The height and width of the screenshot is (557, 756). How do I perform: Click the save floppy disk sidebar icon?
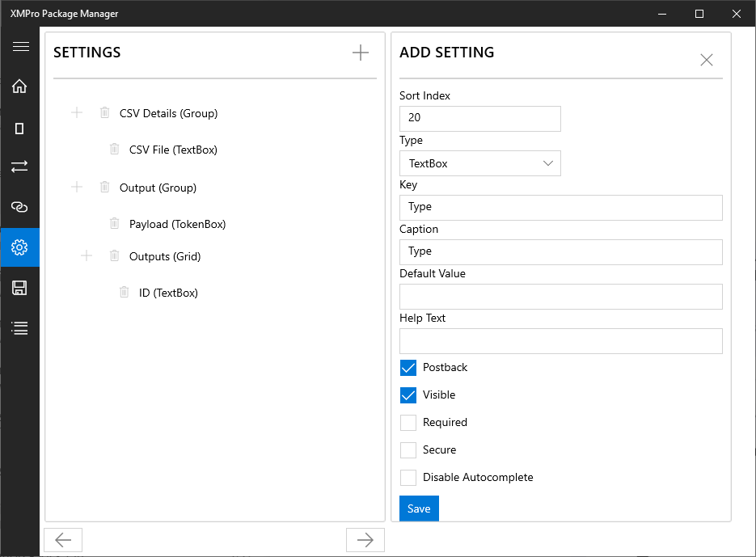[20, 287]
